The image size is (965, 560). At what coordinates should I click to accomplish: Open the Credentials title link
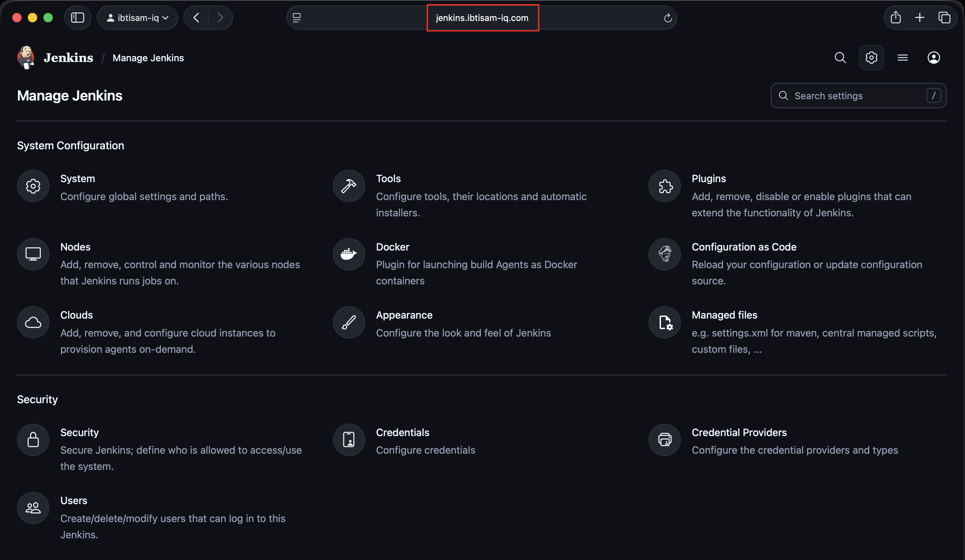pos(403,432)
